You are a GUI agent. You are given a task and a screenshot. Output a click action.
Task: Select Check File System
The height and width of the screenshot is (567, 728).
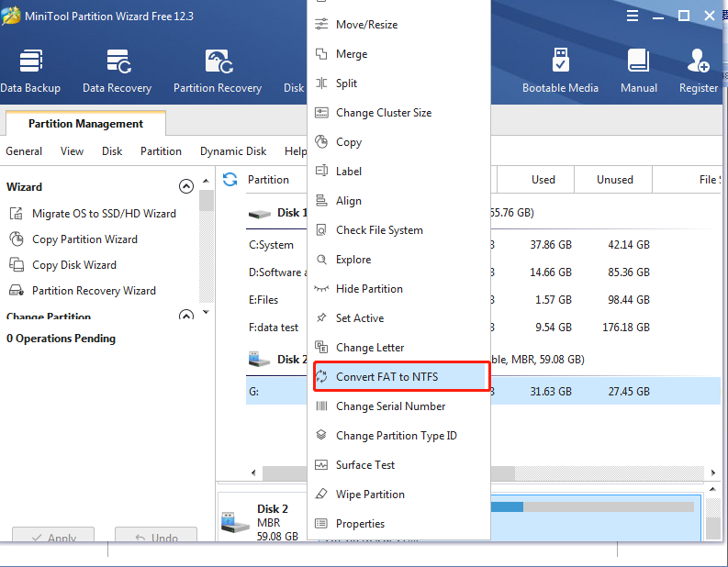(x=398, y=230)
